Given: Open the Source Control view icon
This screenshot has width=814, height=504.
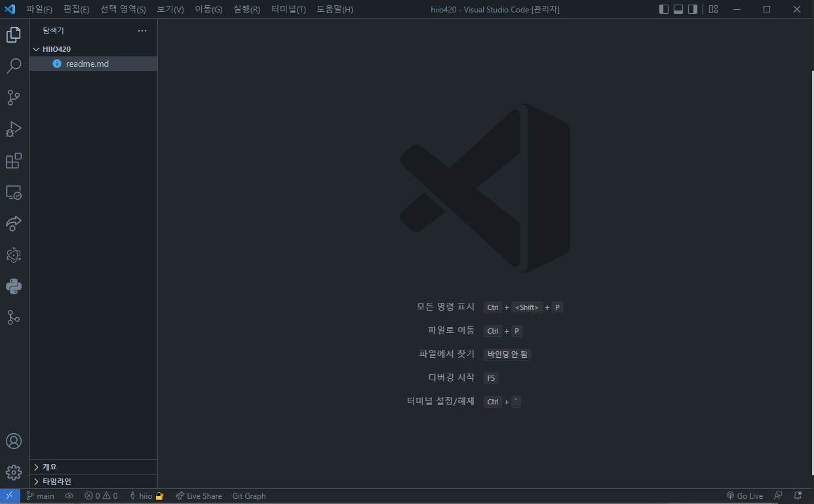Looking at the screenshot, I should pos(14,98).
